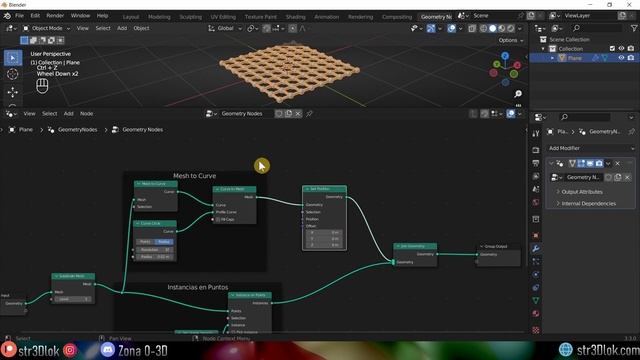Collapse the Collection in outliner
Image resolution: width=640 pixels, height=360 pixels.
(x=543, y=49)
